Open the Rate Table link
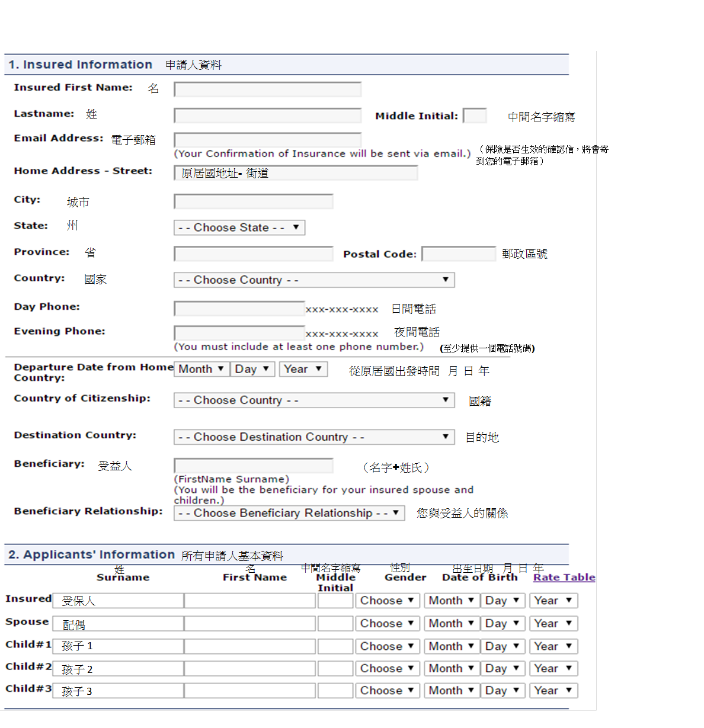The width and height of the screenshot is (704, 728). 564,578
